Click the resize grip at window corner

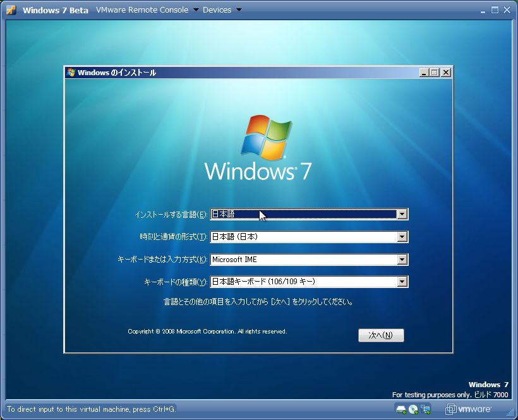[510, 412]
